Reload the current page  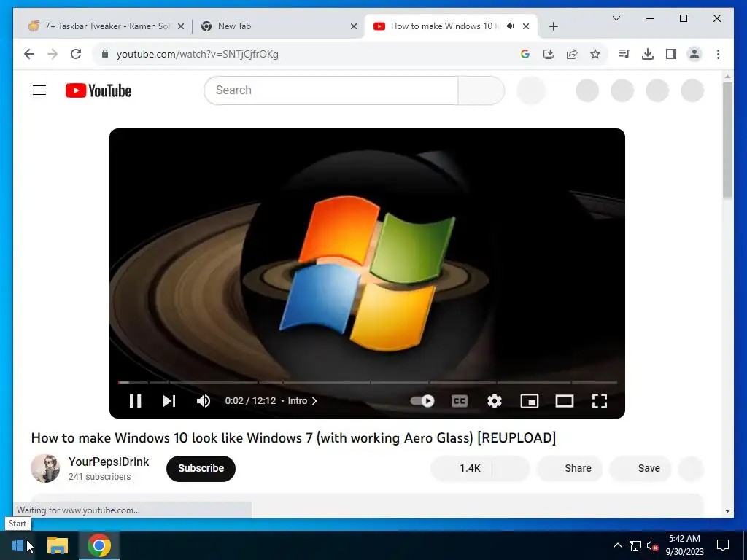(x=76, y=54)
